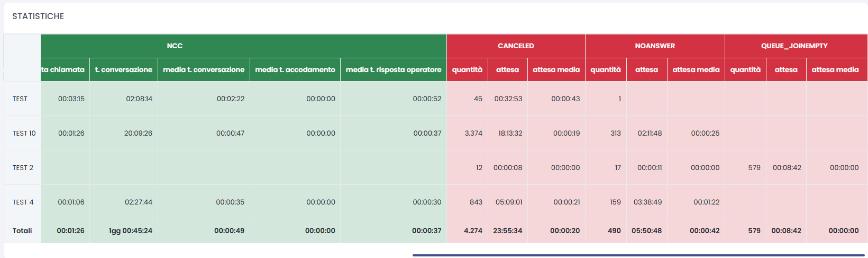The height and width of the screenshot is (258, 868).
Task: Click the 3.374 canceled quantity cell
Action: [x=473, y=134]
